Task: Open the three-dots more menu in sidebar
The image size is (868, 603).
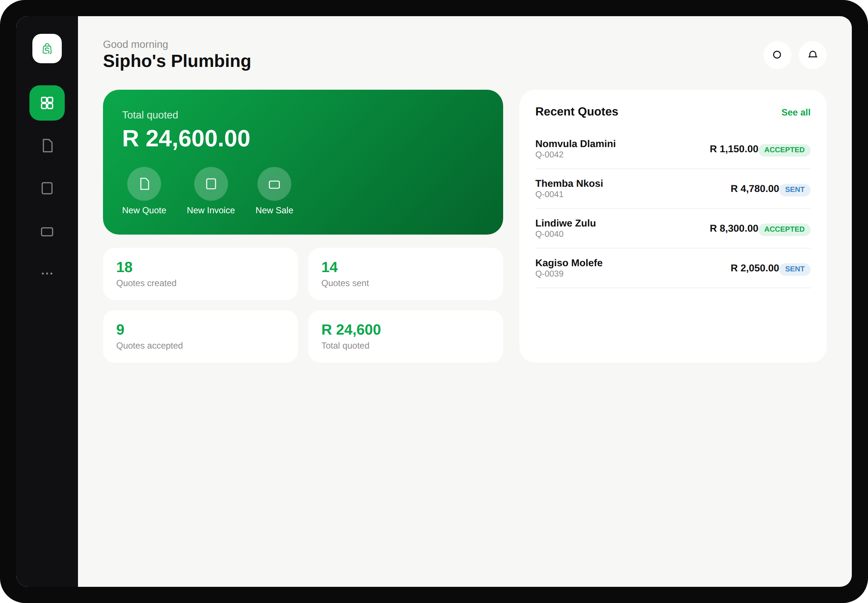Action: (47, 273)
